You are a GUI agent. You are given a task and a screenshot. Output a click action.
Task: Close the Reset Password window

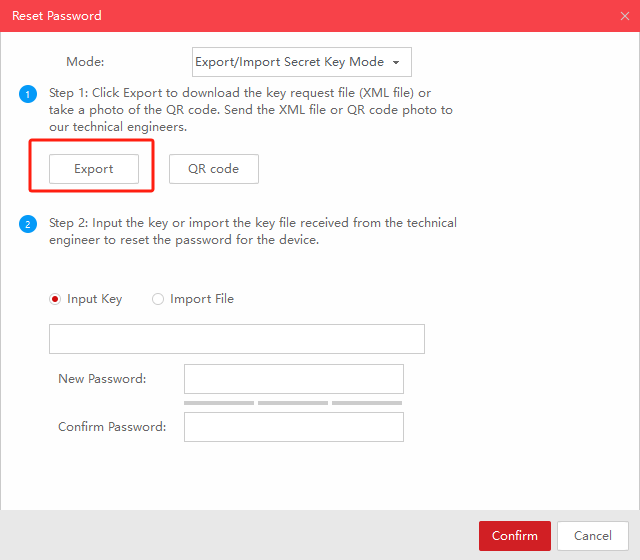click(624, 16)
